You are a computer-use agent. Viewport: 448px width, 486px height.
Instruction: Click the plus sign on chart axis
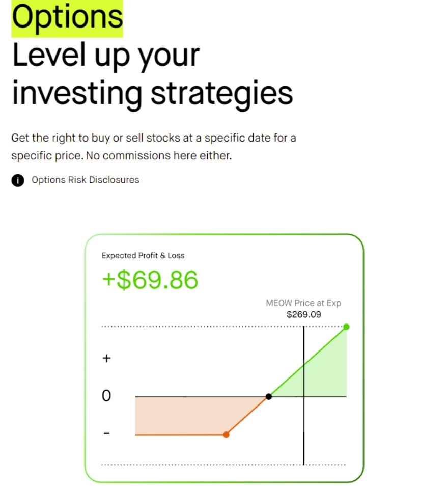pos(106,358)
